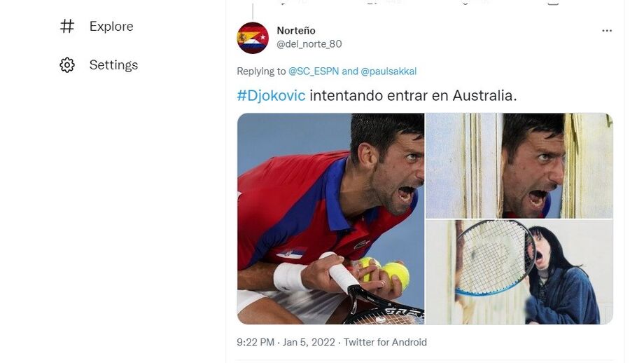The height and width of the screenshot is (363, 644).
Task: Click the Settings gear icon
Action: pos(67,65)
